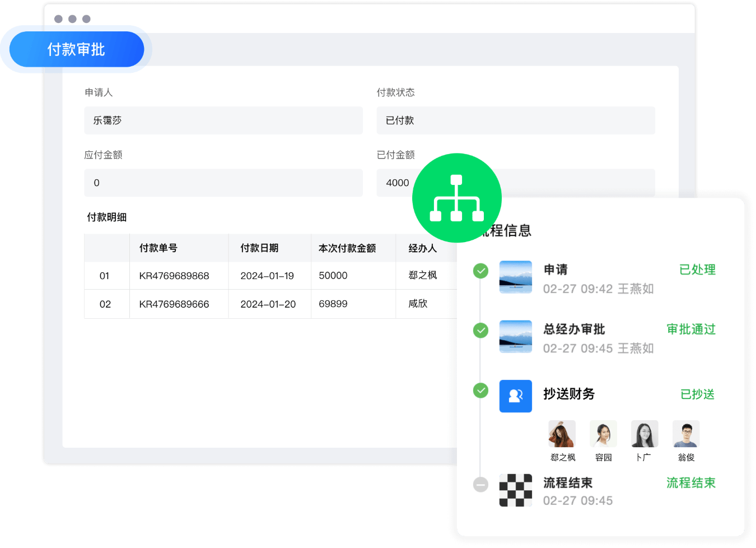Click the green checkmark beside 总经办审批 step
Screen dimensions: 756x548
(480, 331)
